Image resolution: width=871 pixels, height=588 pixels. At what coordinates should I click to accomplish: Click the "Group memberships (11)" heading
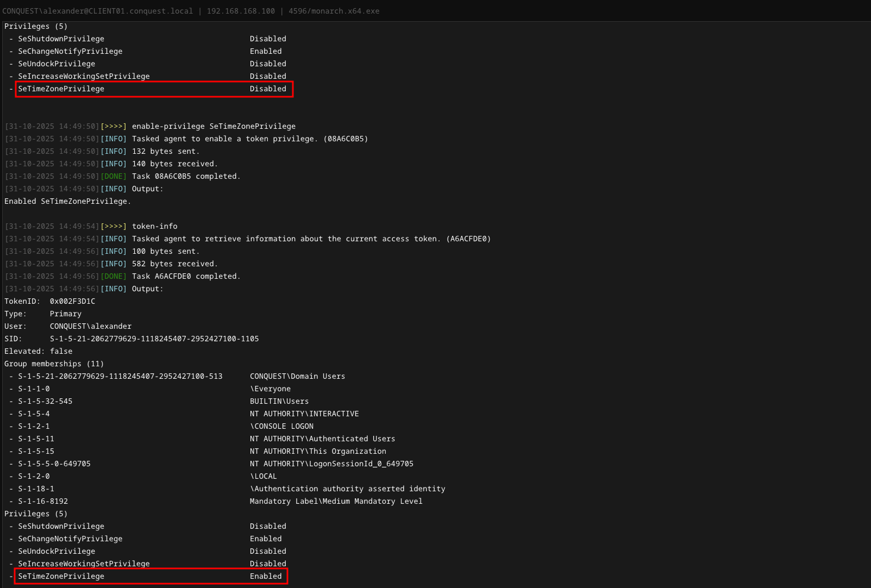click(54, 364)
